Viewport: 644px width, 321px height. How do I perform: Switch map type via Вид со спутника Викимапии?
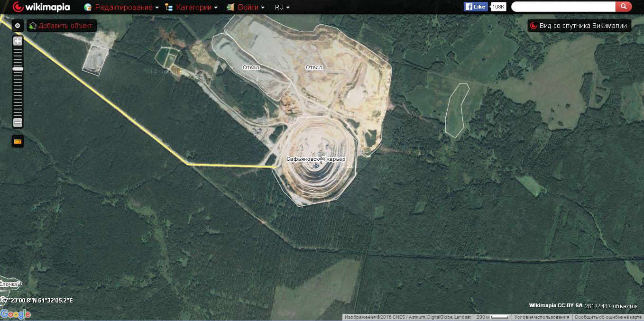(x=579, y=26)
